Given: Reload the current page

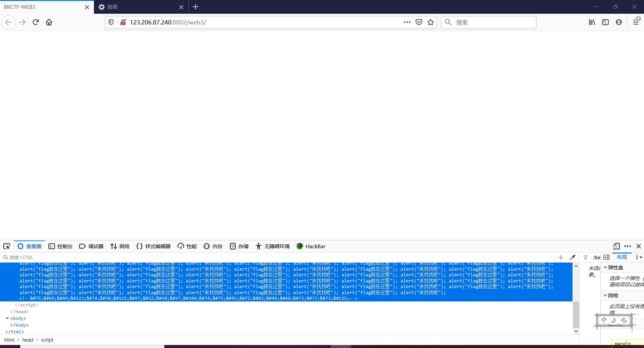Looking at the screenshot, I should tap(36, 22).
